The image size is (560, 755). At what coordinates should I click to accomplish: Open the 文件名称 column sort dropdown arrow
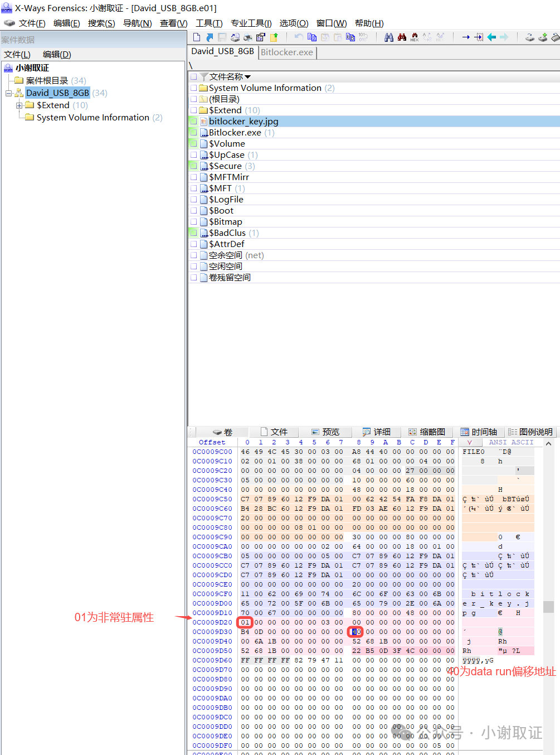tap(247, 77)
